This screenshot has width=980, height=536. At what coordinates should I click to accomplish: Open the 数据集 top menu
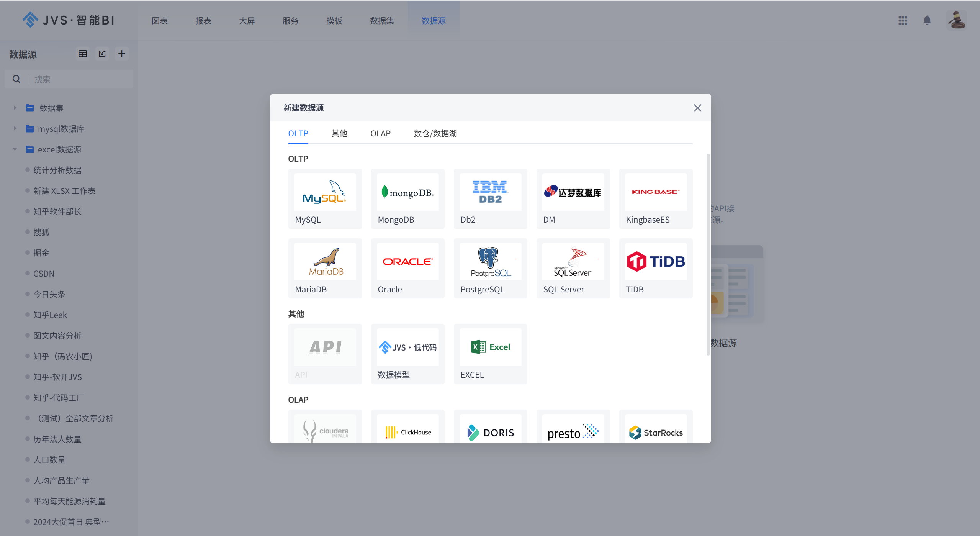382,21
